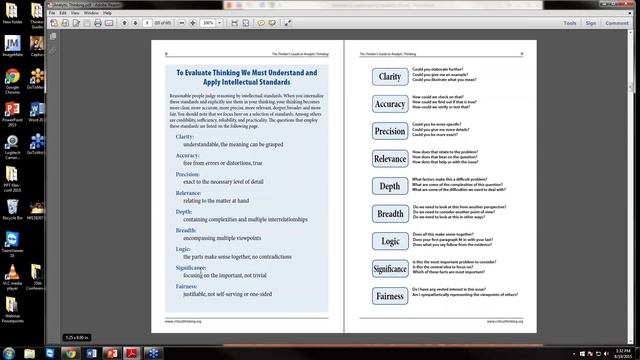The image size is (640, 360).
Task: Go to previous page with up arrow
Action: tap(124, 23)
